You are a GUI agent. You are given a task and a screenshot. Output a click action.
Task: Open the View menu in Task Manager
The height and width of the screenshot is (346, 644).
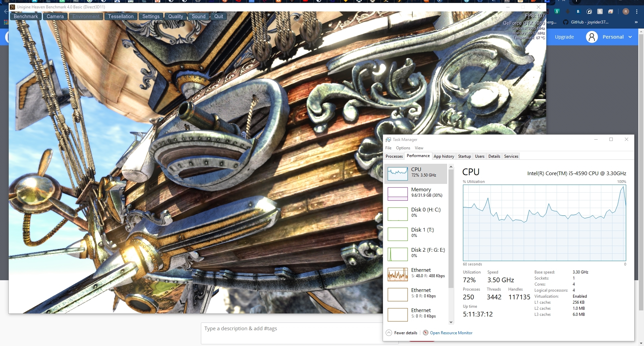419,148
